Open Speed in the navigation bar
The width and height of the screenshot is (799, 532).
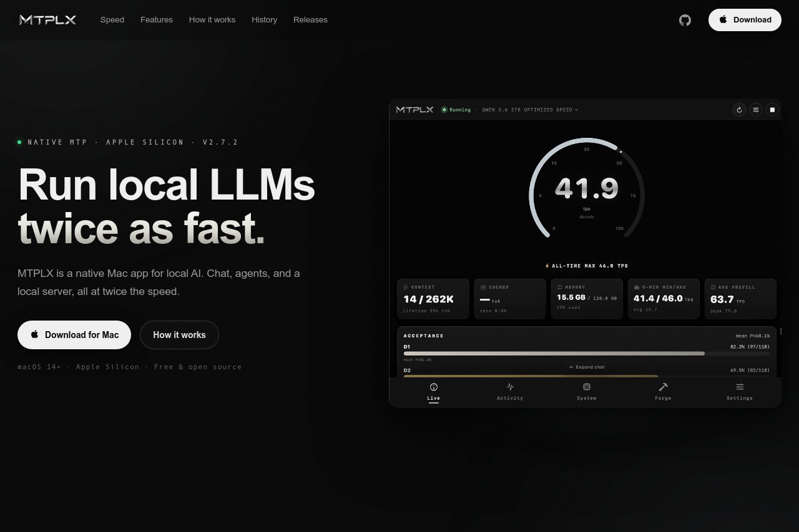coord(112,20)
